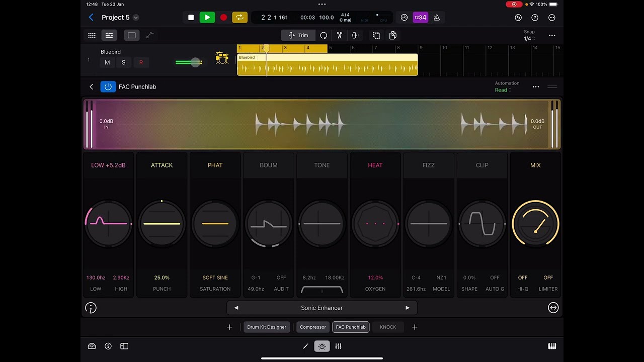The height and width of the screenshot is (362, 644).
Task: Open the Project 5 dropdown menu
Action: pos(136,18)
